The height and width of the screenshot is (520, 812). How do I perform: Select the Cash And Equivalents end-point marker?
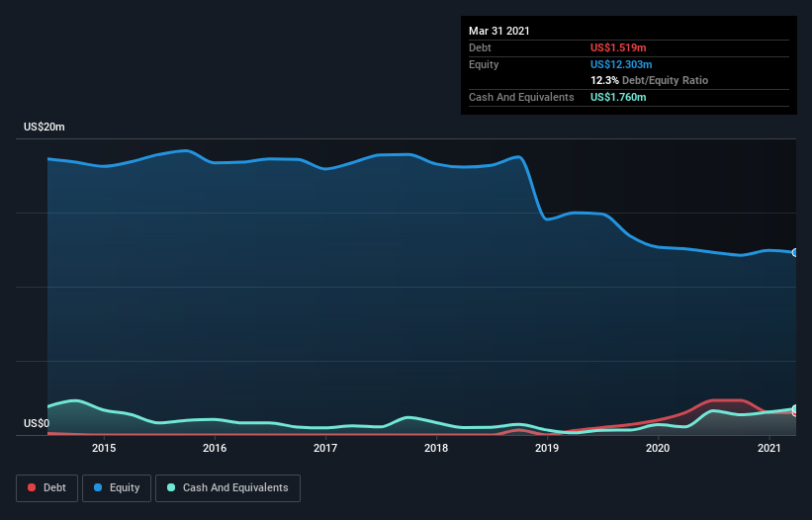[795, 408]
